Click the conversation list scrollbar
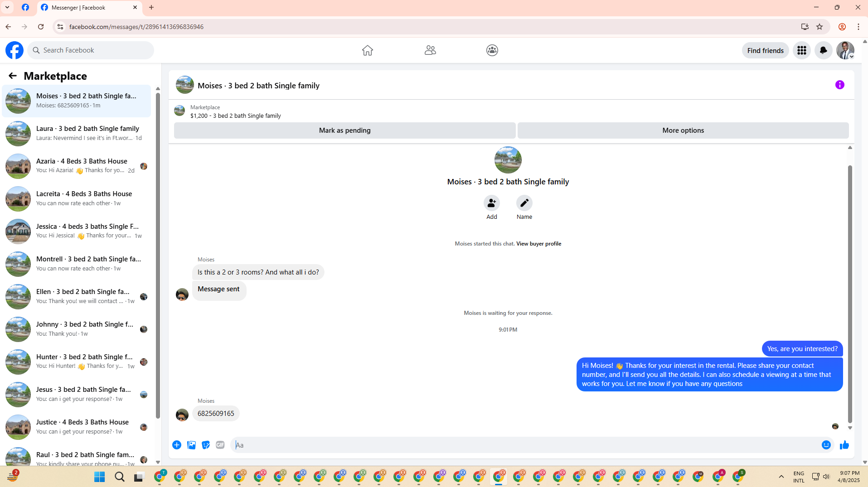The image size is (868, 487). [158, 256]
